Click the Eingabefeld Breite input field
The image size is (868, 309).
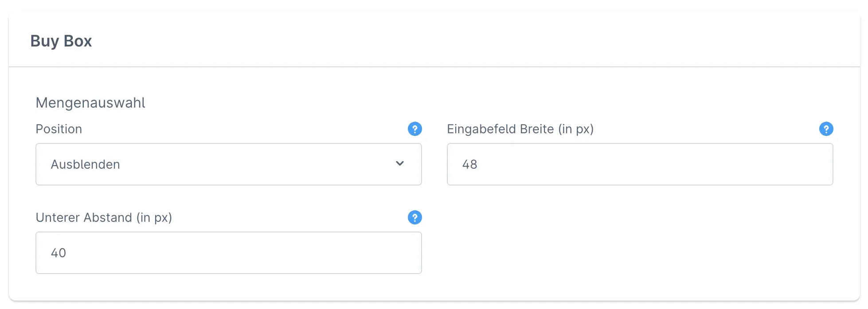640,164
